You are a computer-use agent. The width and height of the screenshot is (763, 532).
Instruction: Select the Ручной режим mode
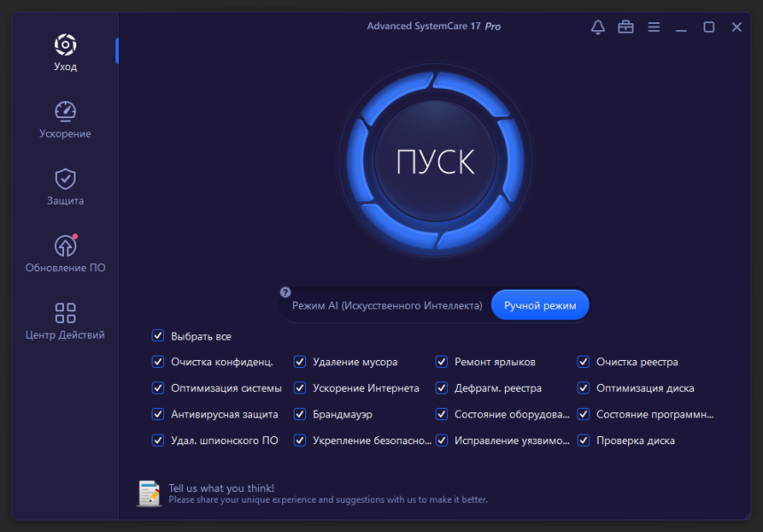pos(540,305)
